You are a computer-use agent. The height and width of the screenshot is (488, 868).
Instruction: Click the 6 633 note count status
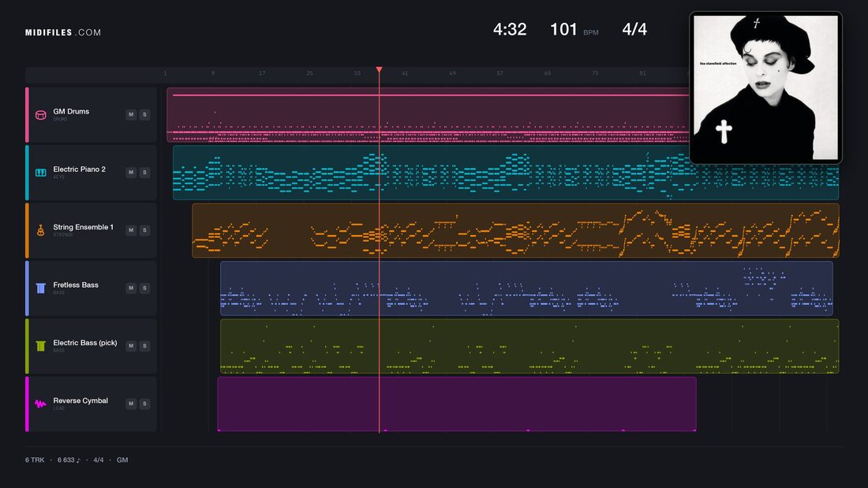point(69,460)
